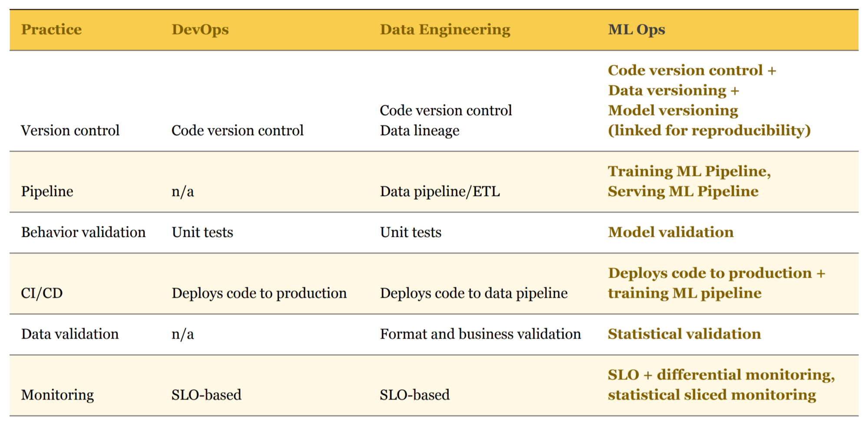Click the Practice column header
868x427 pixels.
[x=51, y=30]
